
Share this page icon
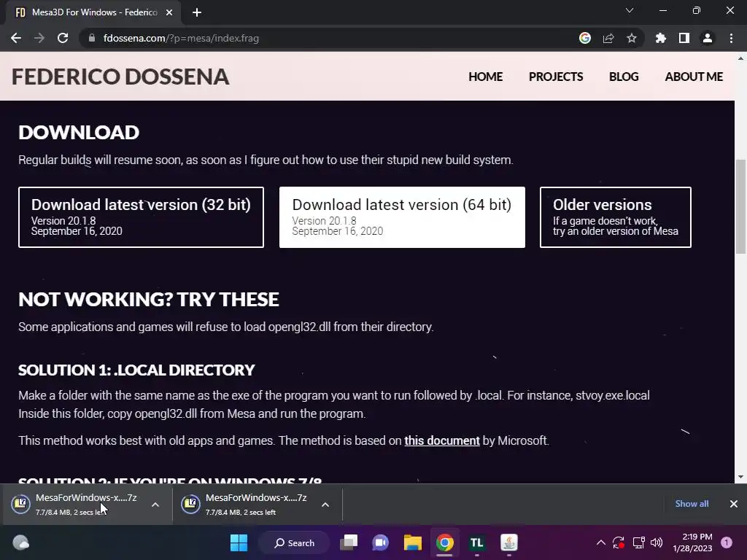(608, 38)
